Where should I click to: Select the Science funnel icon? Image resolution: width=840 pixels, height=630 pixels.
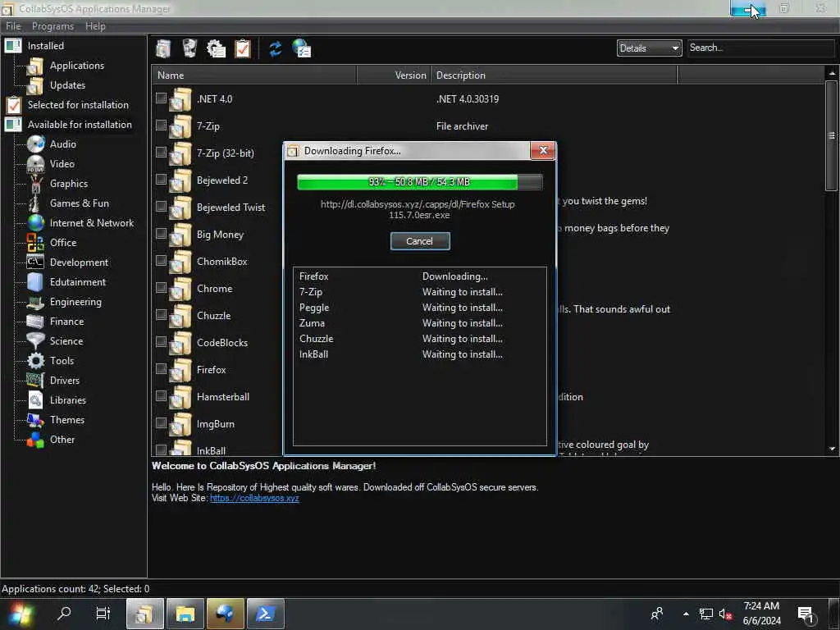point(35,341)
